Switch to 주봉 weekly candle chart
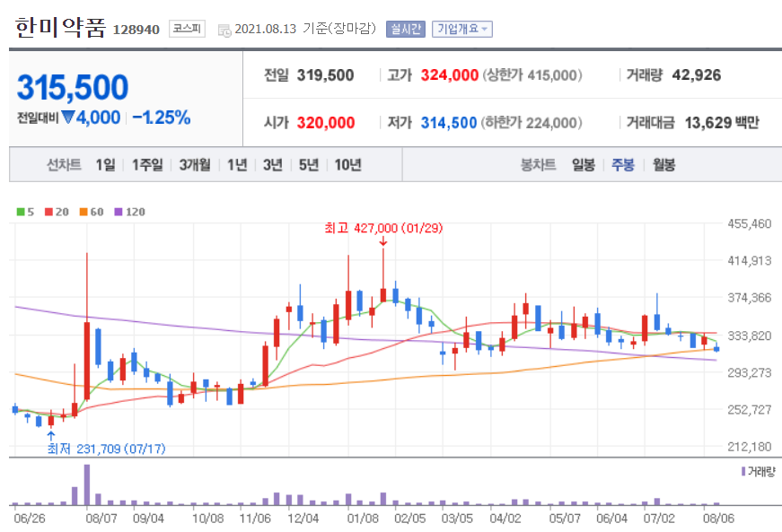 (623, 165)
